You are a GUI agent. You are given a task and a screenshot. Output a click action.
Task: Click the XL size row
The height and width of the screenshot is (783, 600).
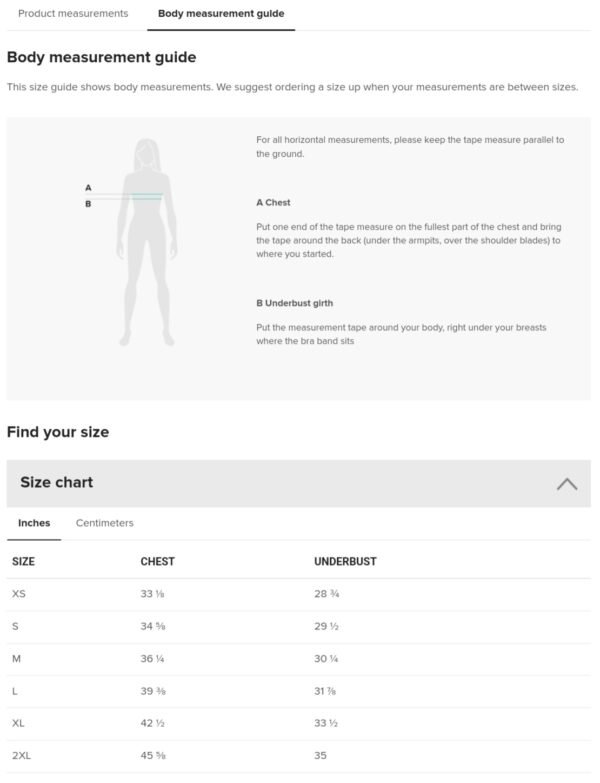coord(19,723)
